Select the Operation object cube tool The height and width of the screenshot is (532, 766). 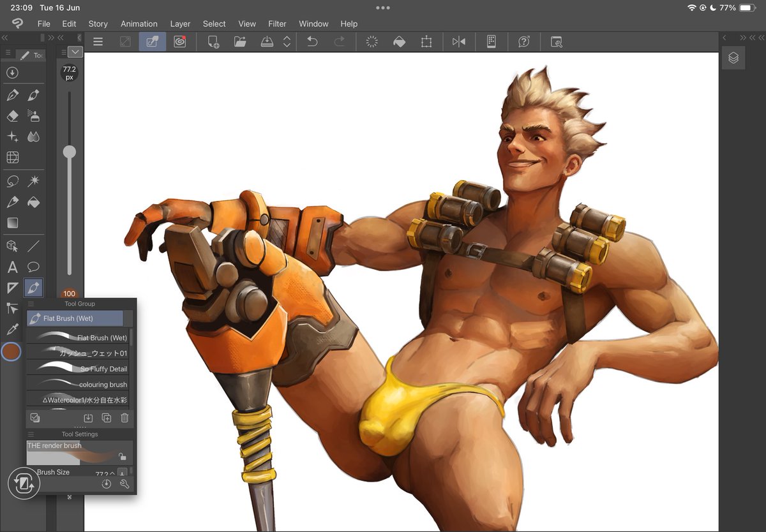[x=12, y=246]
